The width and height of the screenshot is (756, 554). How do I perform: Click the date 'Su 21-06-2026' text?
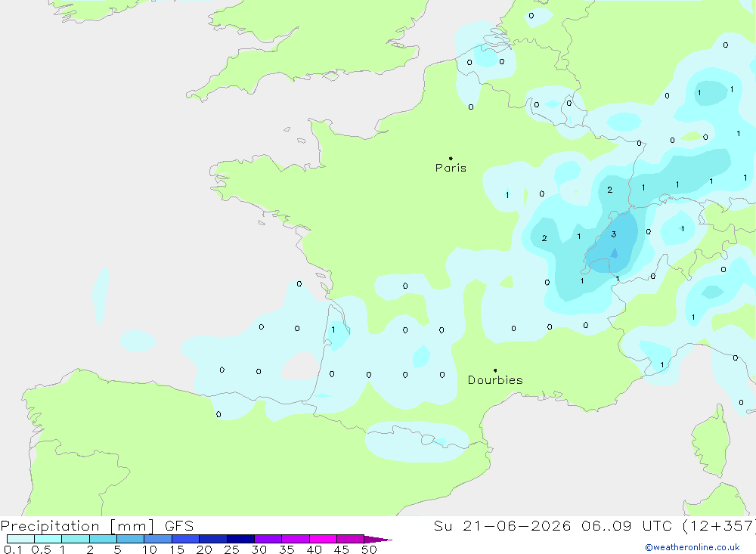tap(502, 526)
